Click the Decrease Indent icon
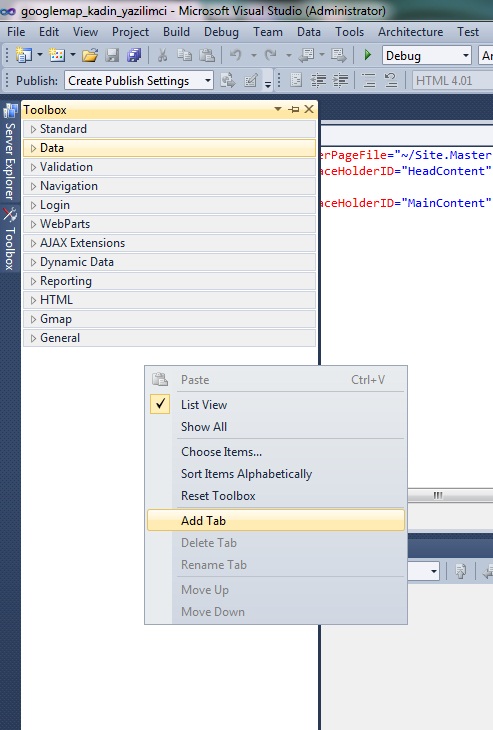Viewport: 493px width, 730px height. 318,81
